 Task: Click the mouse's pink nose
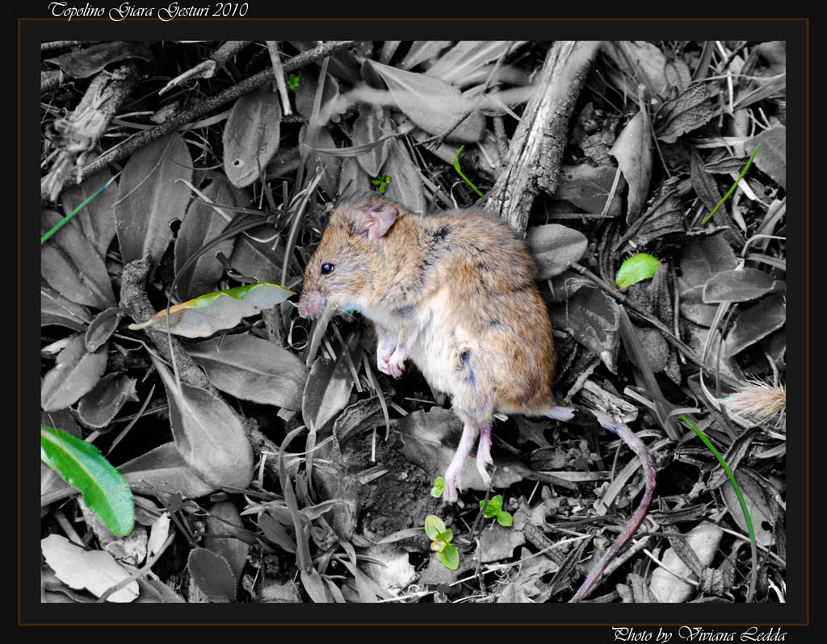[x=305, y=307]
